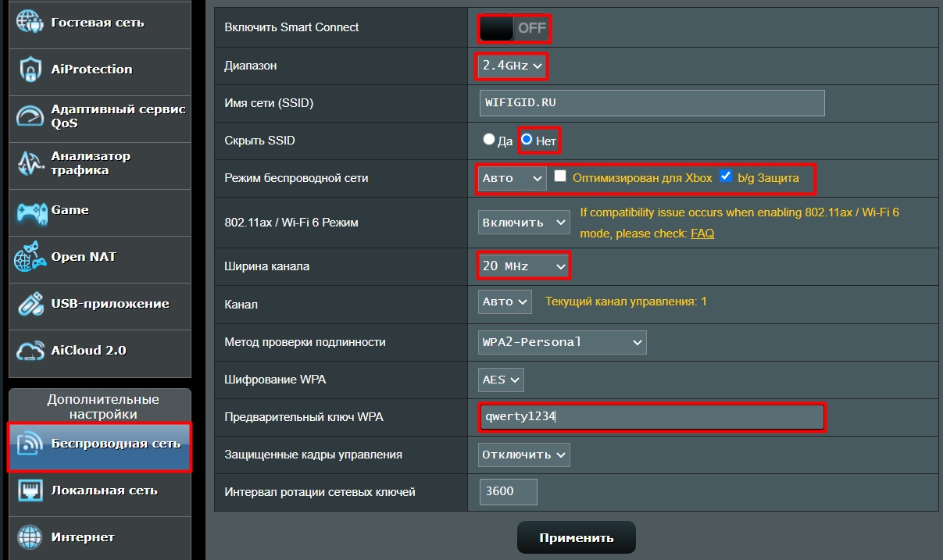Click the Adaptive QoS gauge icon
The height and width of the screenshot is (560, 943).
(x=30, y=116)
